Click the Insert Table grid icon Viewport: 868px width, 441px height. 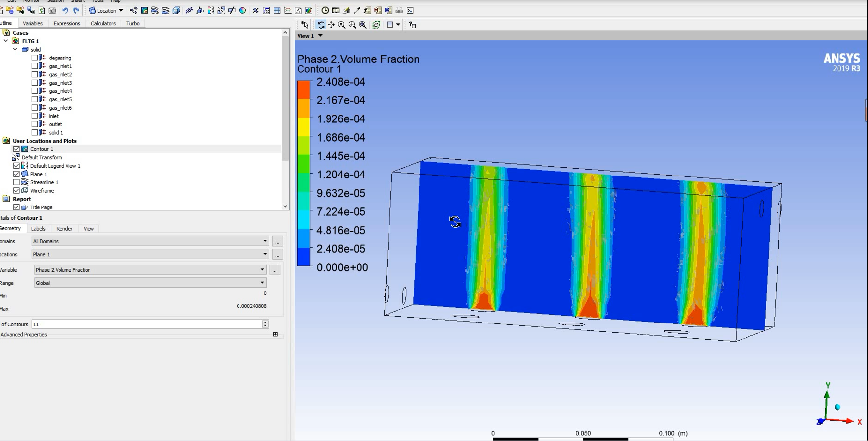click(277, 10)
